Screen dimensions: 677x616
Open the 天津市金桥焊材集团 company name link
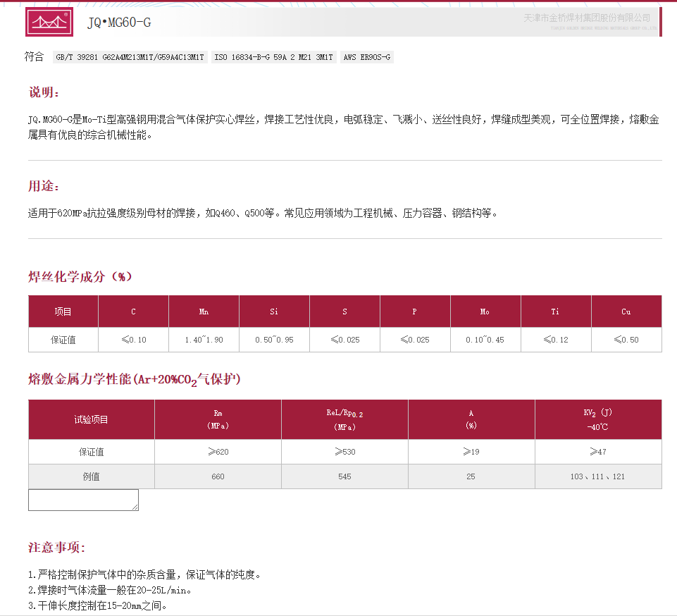coord(586,18)
